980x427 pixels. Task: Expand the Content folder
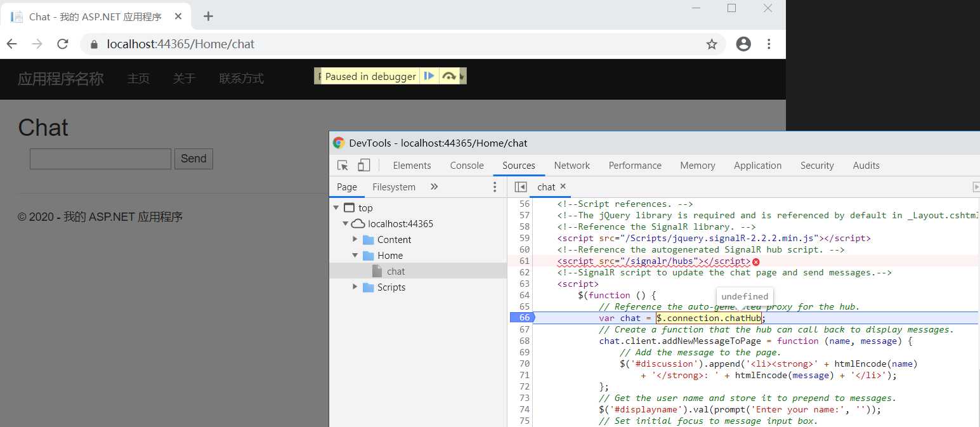(355, 239)
